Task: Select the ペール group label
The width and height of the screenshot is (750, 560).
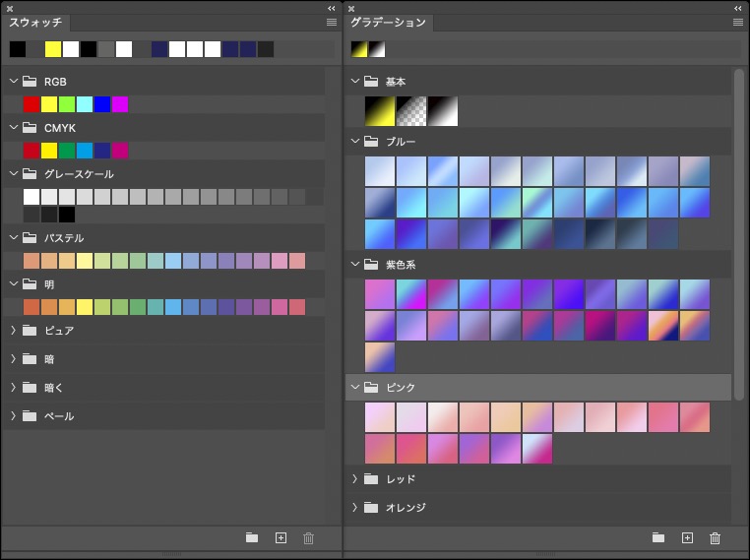Action: 59,416
